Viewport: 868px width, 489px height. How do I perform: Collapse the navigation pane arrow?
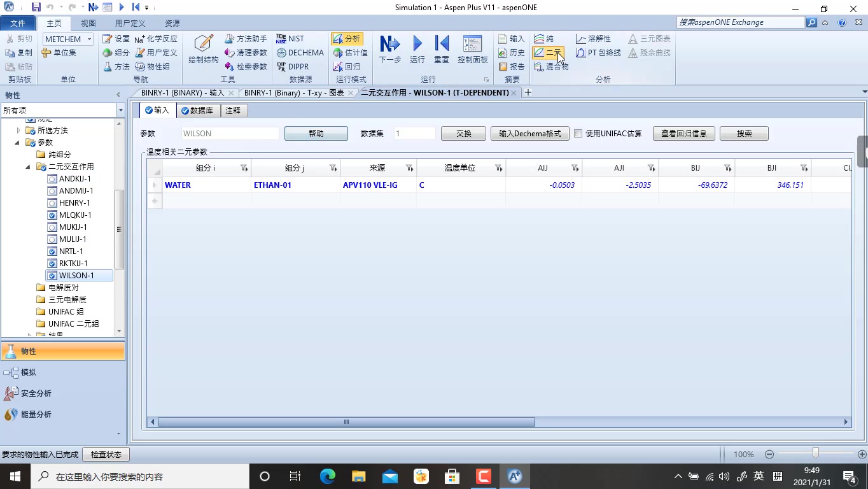click(x=118, y=95)
